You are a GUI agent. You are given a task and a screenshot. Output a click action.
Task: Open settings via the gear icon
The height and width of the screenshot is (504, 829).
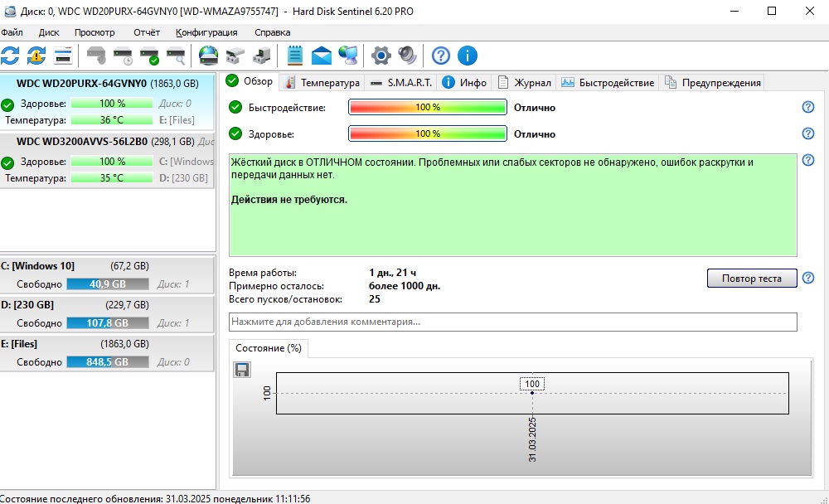pyautogui.click(x=381, y=56)
